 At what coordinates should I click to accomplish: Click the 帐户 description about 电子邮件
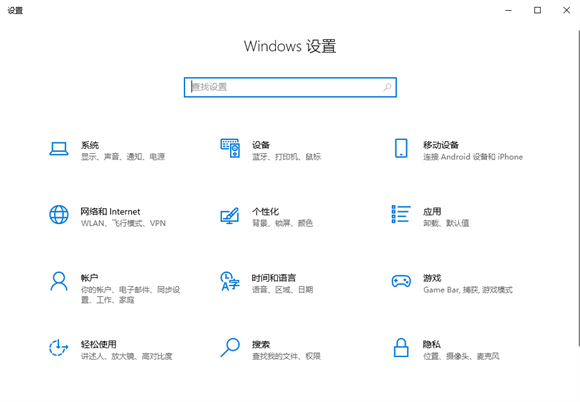[131, 295]
